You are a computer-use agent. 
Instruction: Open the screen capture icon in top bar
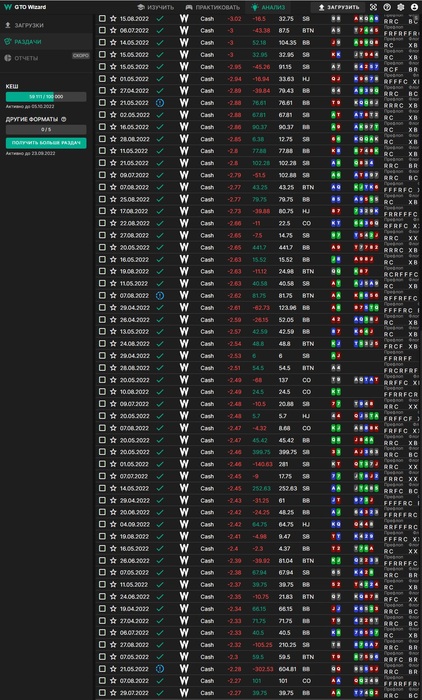(x=373, y=7)
